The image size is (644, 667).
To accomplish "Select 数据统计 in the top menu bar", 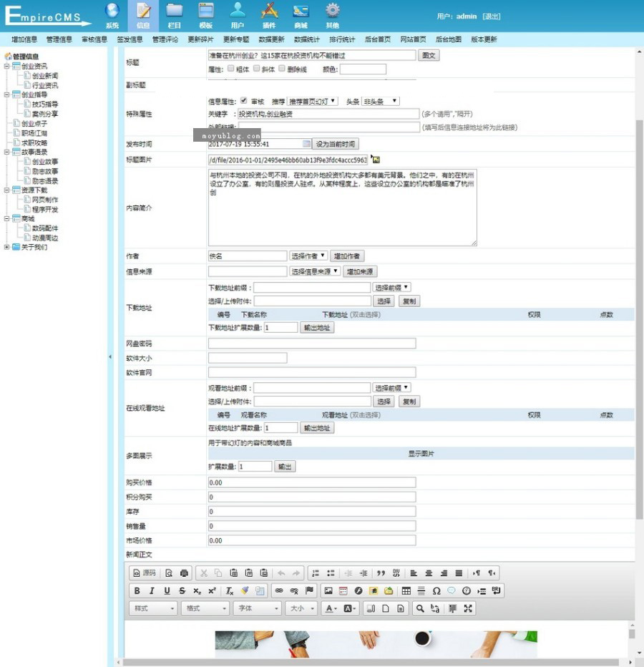I will tap(307, 39).
